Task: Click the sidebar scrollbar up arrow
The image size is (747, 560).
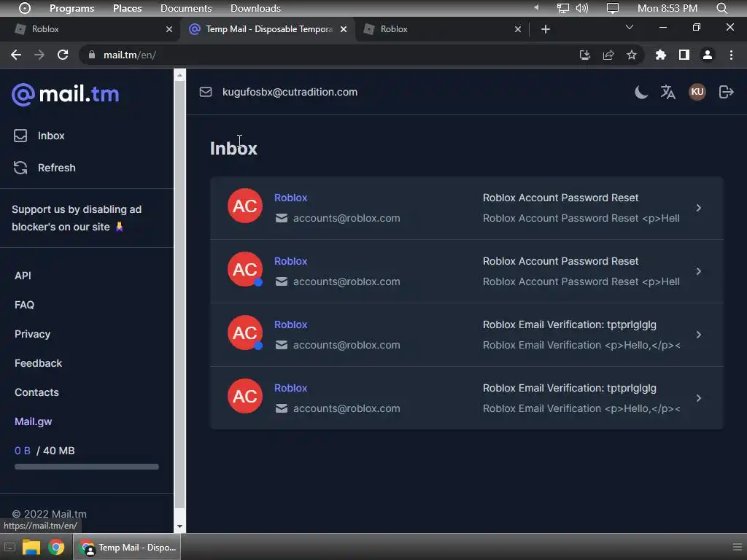Action: (179, 75)
